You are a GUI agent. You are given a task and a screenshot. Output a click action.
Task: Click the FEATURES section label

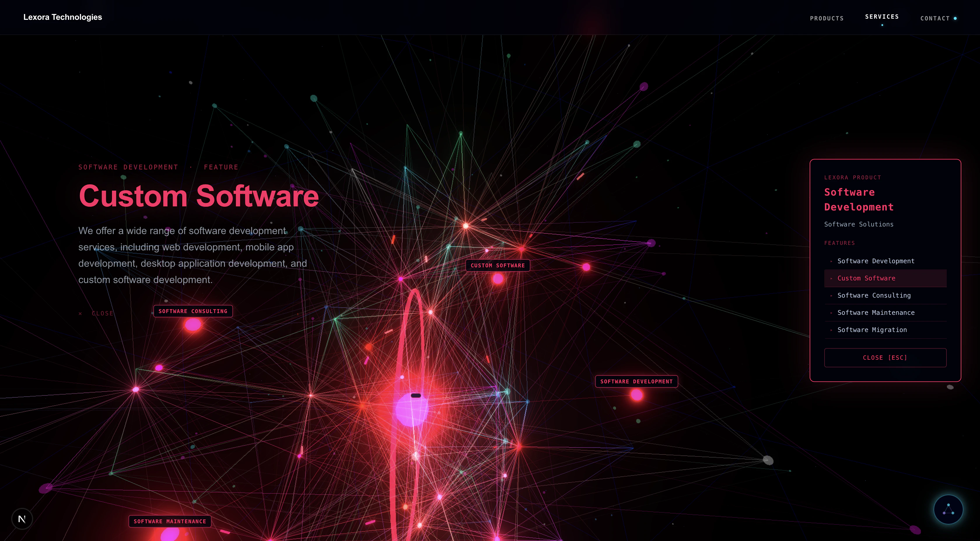point(839,243)
